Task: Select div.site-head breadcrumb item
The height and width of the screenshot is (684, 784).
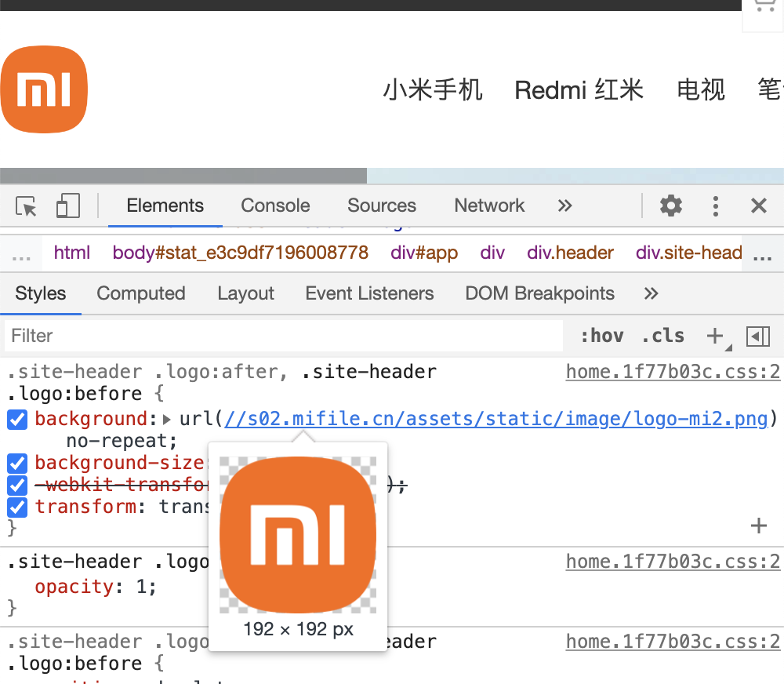Action: click(x=689, y=253)
